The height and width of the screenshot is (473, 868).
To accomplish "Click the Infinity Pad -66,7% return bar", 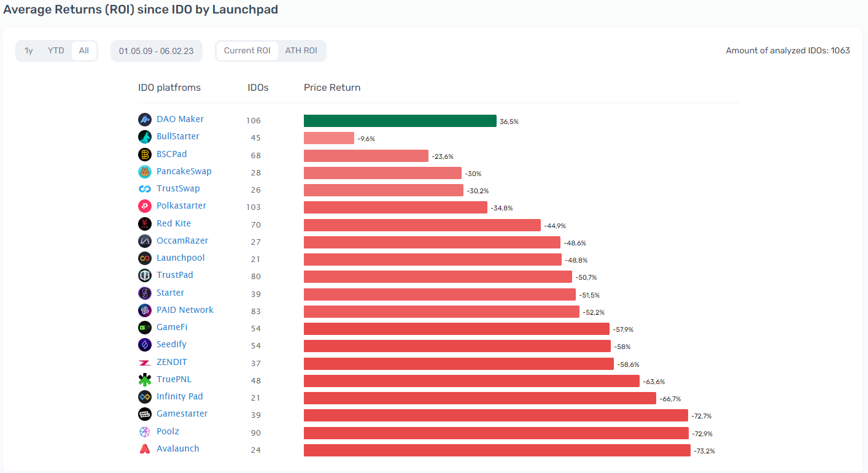I will coord(480,398).
